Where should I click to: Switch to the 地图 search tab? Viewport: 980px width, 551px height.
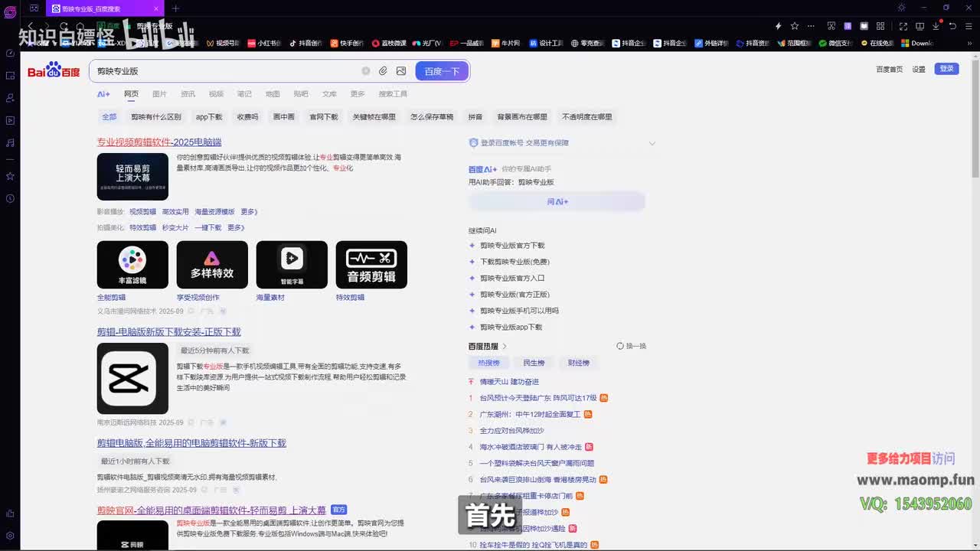point(273,94)
